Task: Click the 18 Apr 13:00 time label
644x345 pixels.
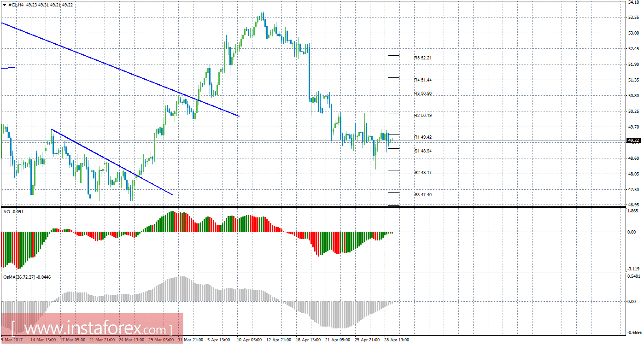Action: 309,340
